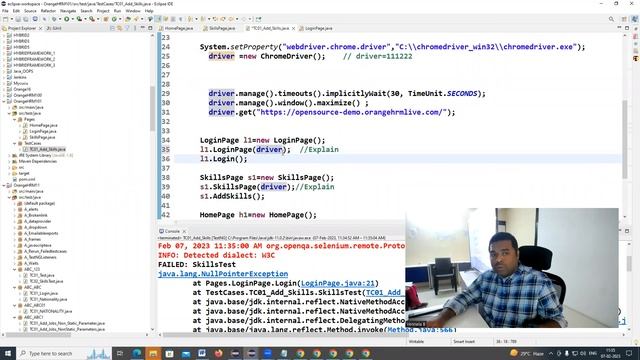Open the Windows Start menu
The image size is (640, 360).
point(8,353)
